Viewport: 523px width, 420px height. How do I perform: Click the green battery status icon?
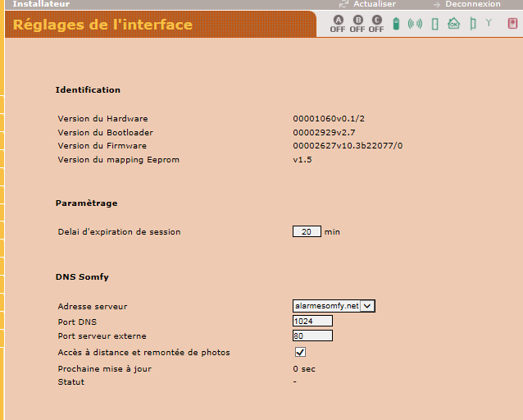397,24
